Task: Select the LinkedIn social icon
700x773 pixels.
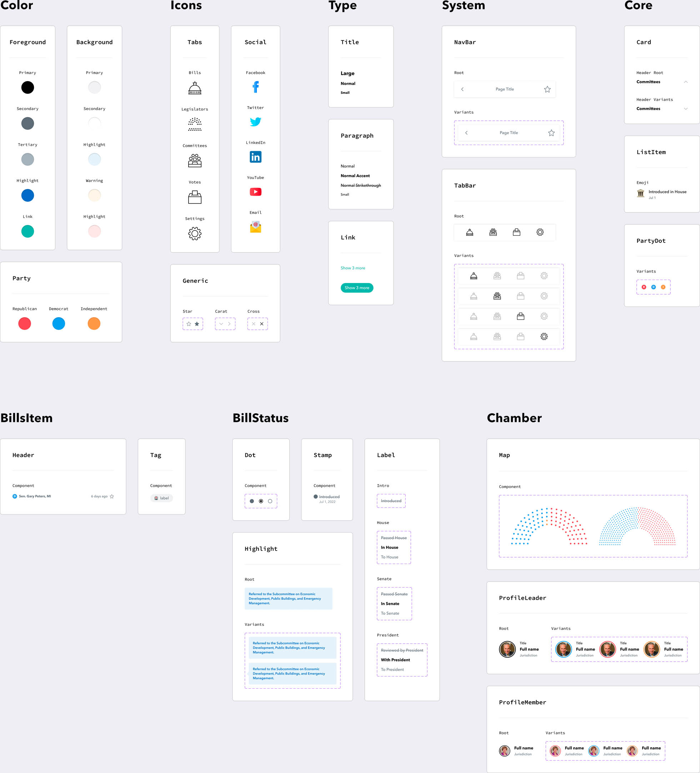Action: click(256, 157)
